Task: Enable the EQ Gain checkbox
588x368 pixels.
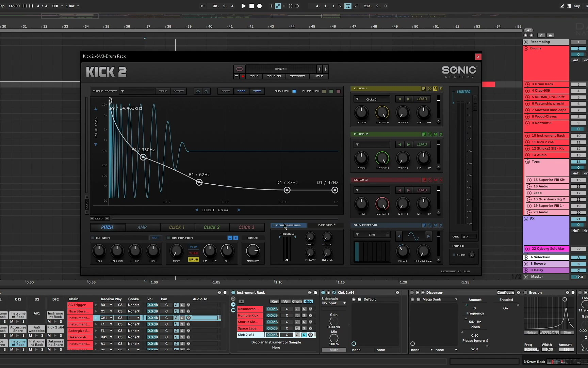Action: [x=93, y=238]
